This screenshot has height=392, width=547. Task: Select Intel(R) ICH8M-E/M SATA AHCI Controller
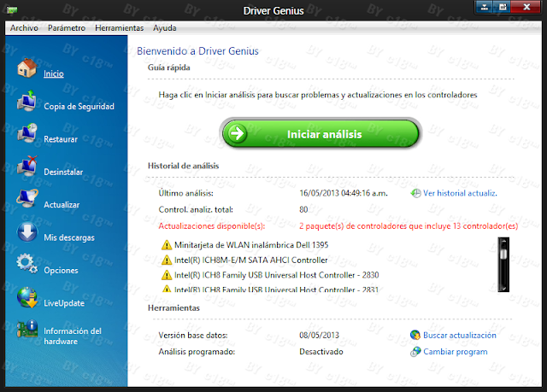tap(250, 260)
